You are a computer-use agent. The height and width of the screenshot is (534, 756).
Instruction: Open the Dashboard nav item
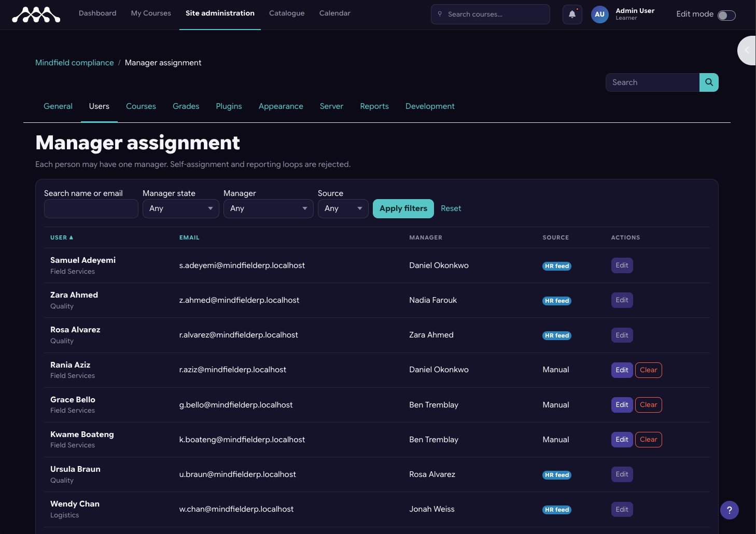pos(97,13)
